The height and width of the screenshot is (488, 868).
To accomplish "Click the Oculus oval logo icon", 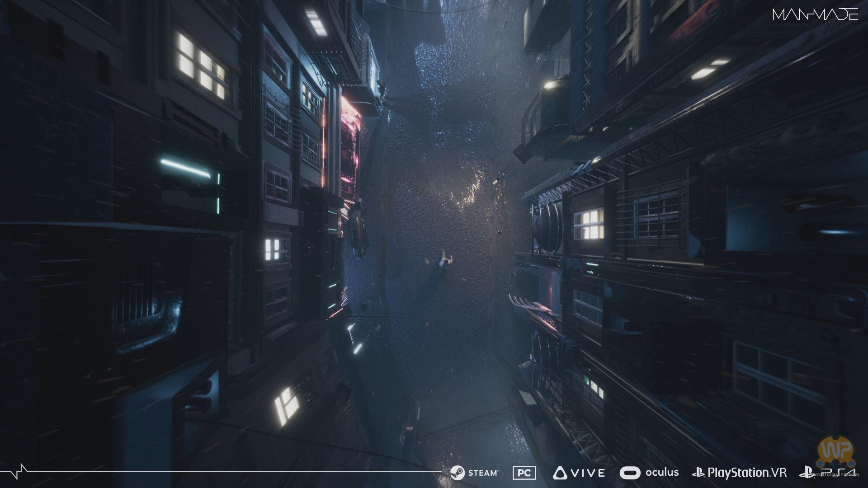I will pyautogui.click(x=630, y=473).
